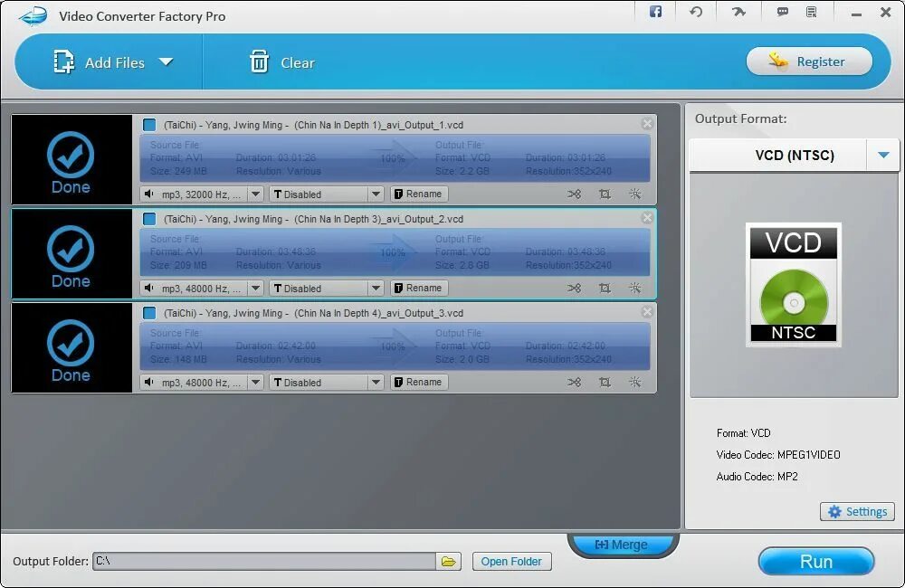
Task: Rename the Chin Na In Depth 3 output
Action: pos(419,288)
